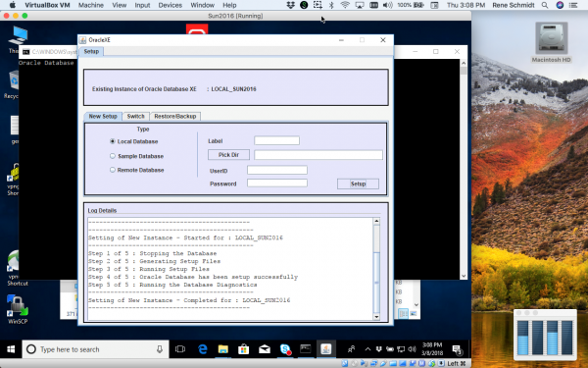Select the Setup tab at top of OracleXE
This screenshot has width=588, height=368.
[x=91, y=51]
